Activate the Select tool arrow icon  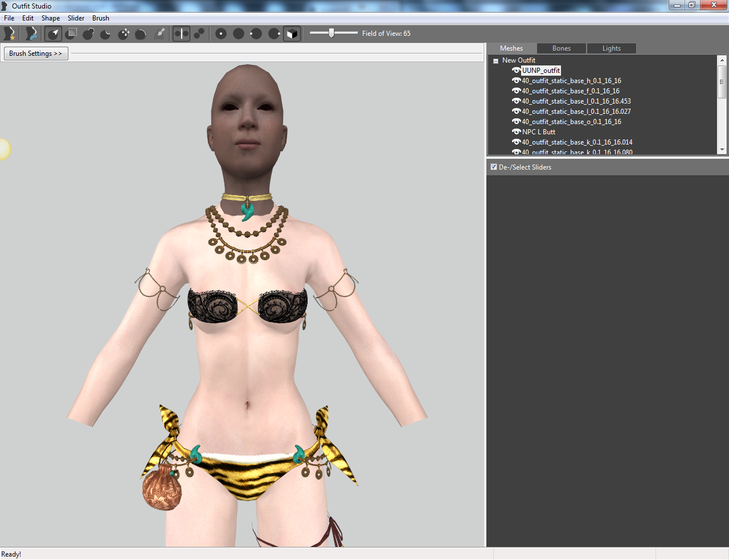[x=53, y=34]
